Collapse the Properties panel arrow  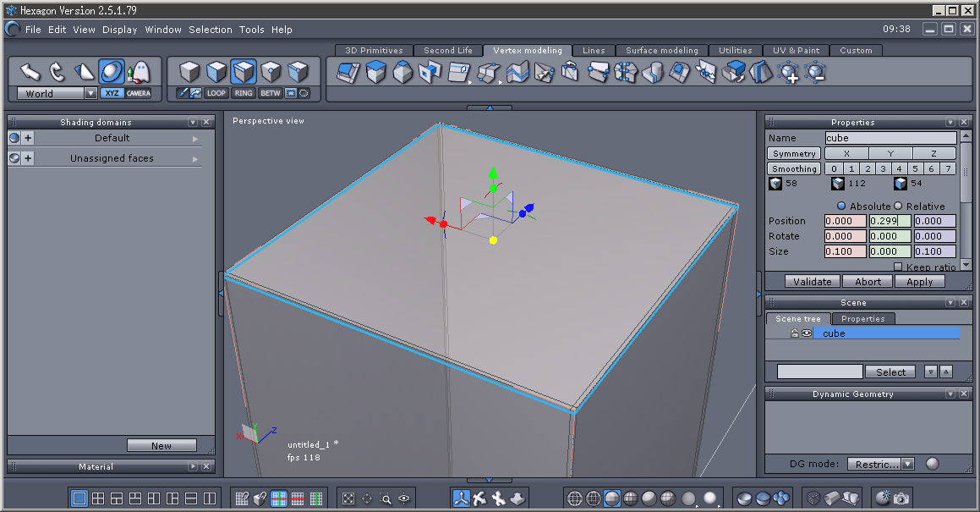coord(950,122)
